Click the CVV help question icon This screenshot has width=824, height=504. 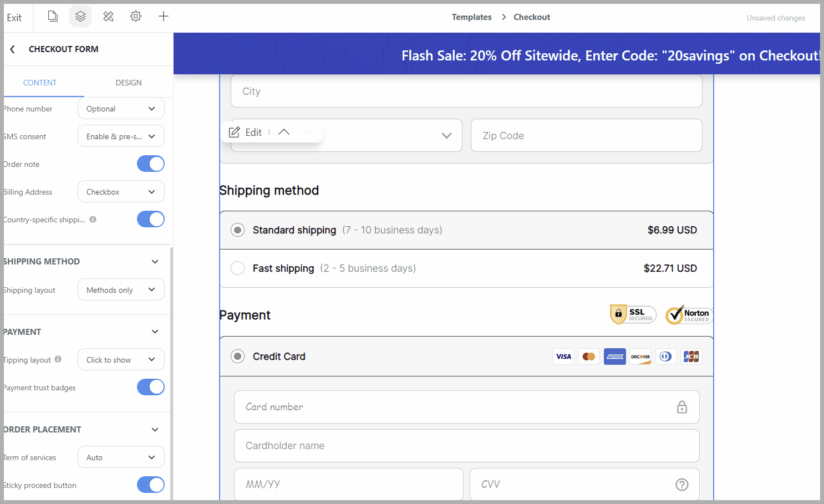point(682,485)
